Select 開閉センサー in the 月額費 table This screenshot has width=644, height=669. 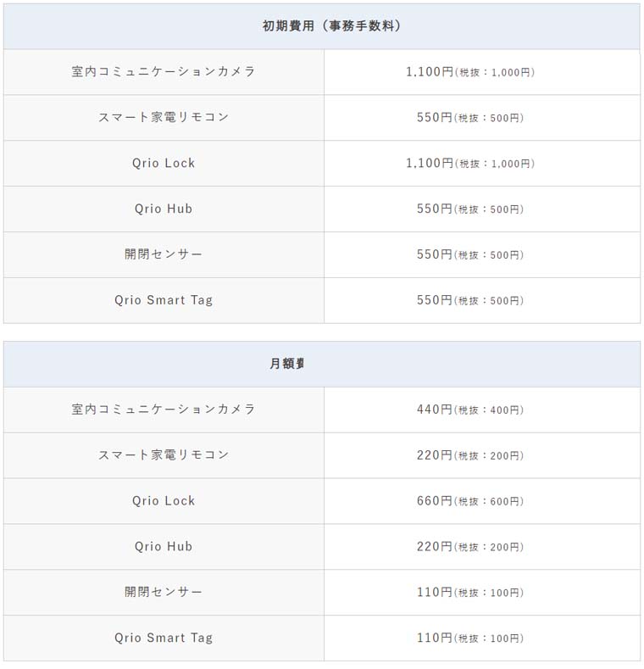coord(164,592)
